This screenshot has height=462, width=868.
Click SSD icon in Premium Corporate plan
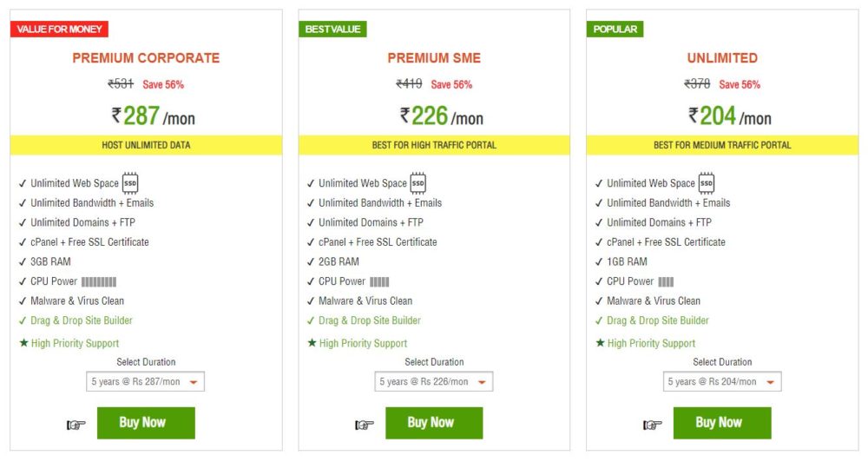point(130,183)
